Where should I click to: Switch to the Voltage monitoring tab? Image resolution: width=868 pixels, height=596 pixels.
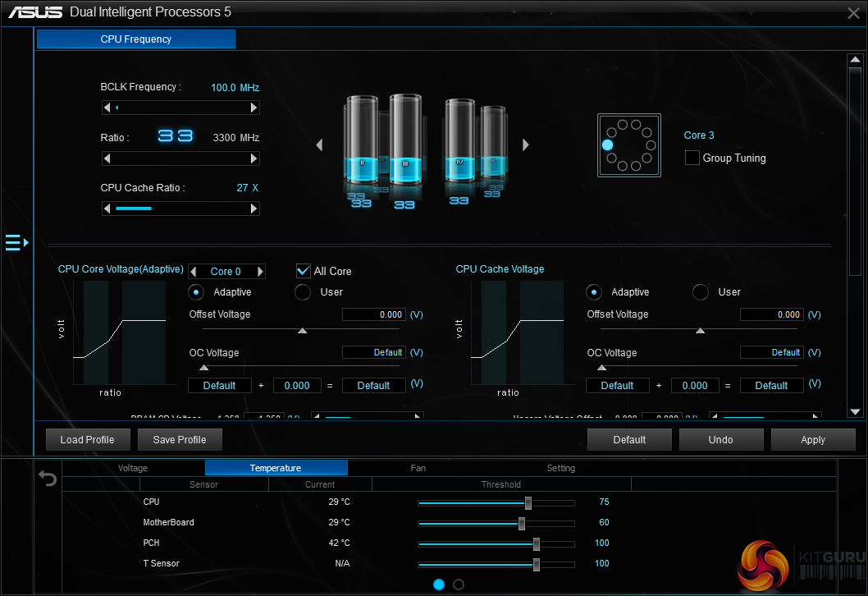[x=133, y=468]
